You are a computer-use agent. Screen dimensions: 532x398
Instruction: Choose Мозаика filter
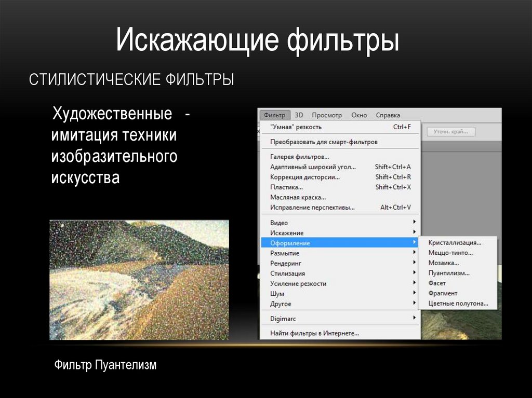[x=458, y=263]
